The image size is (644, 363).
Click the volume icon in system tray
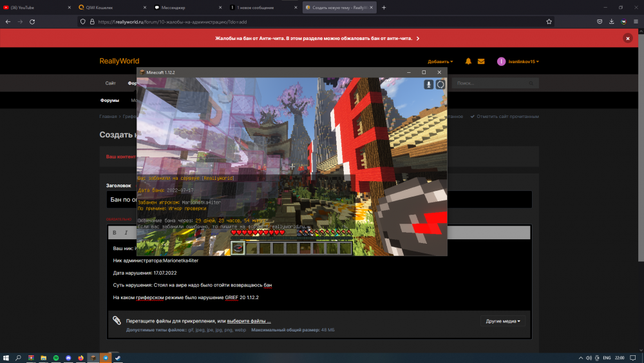[589, 358]
